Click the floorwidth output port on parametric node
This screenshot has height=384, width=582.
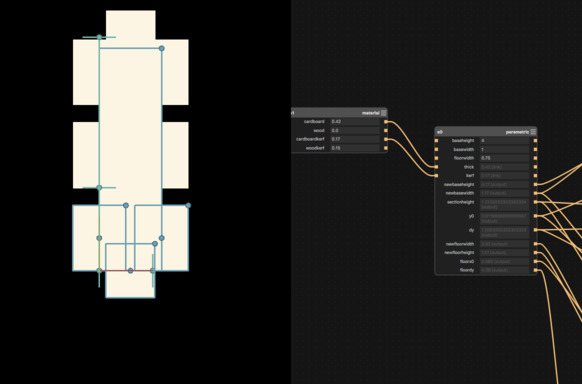tap(535, 158)
